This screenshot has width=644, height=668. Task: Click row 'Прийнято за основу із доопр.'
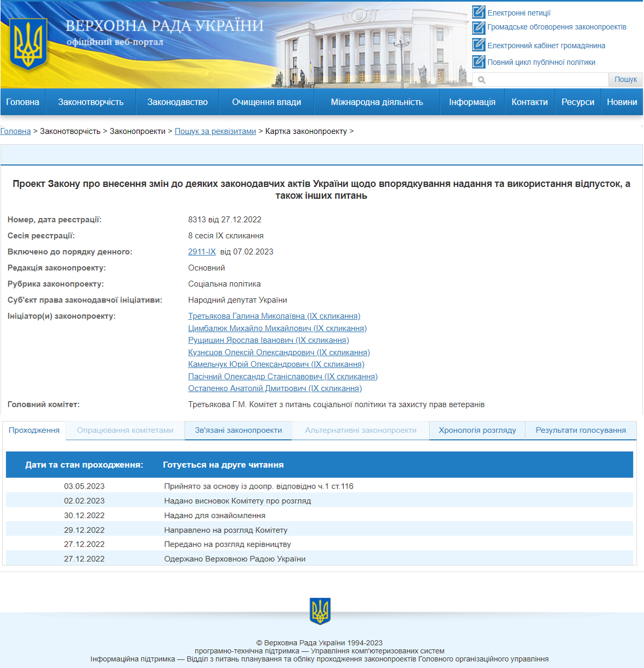[320, 486]
